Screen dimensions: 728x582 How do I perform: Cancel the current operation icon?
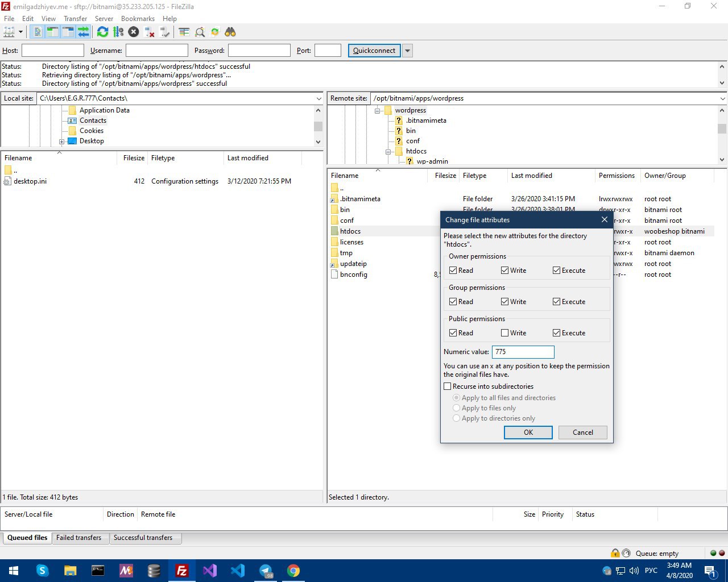(134, 32)
